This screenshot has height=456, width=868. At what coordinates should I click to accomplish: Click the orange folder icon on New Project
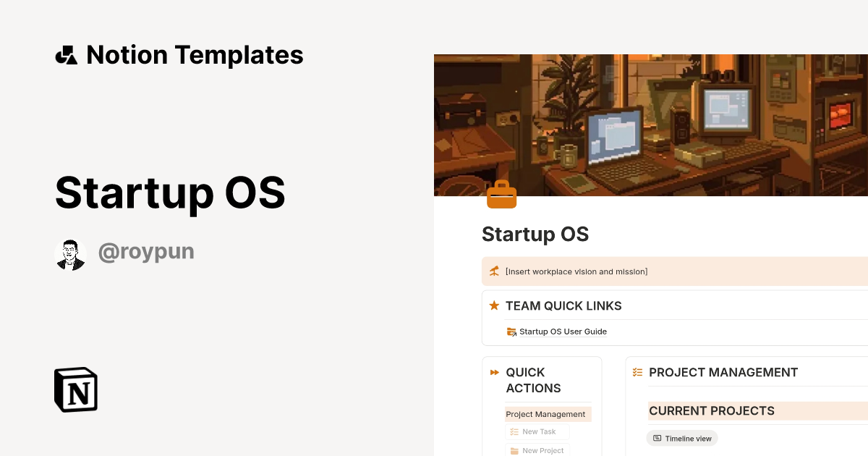pyautogui.click(x=513, y=449)
